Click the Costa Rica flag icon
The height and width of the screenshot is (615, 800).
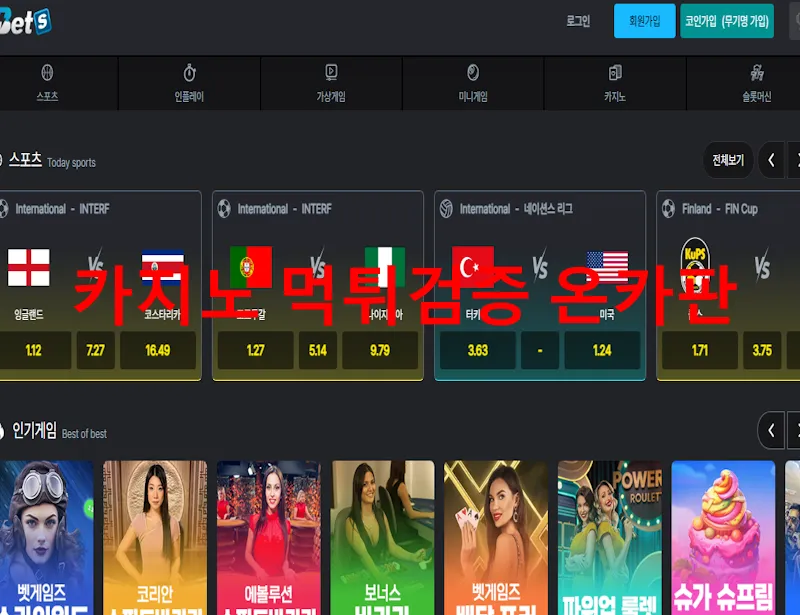tap(162, 267)
